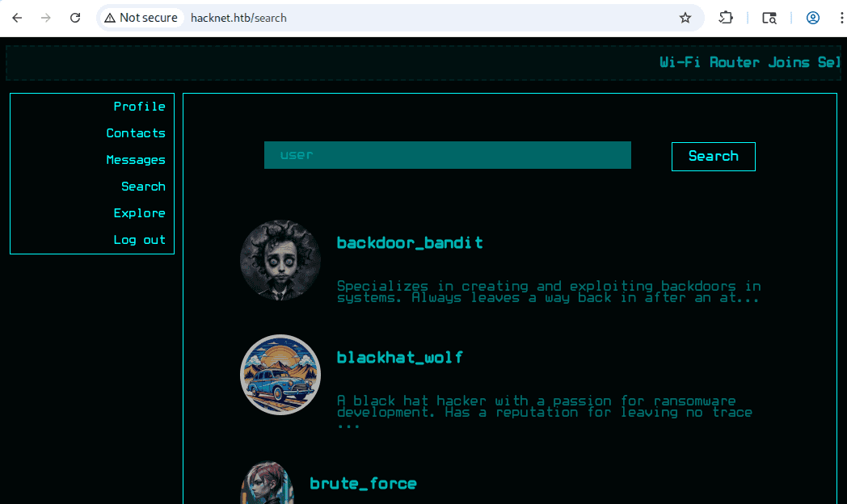Go to Contacts in sidebar

tap(135, 133)
